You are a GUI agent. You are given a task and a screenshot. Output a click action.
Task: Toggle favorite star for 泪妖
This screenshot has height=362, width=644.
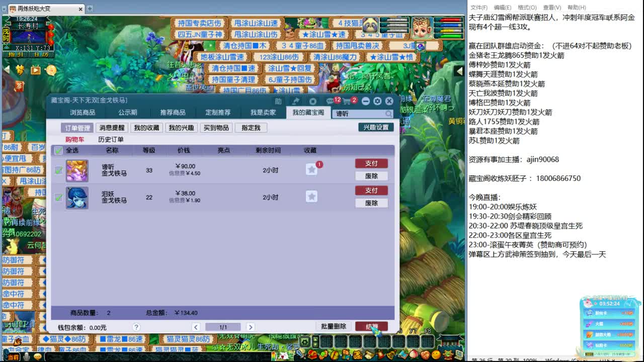pos(311,197)
